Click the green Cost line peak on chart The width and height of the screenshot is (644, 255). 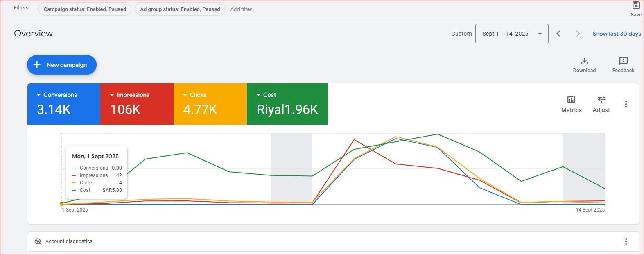pyautogui.click(x=437, y=134)
